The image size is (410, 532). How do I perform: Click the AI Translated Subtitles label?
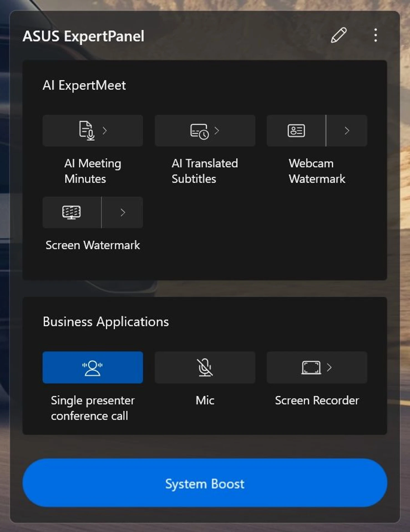205,171
